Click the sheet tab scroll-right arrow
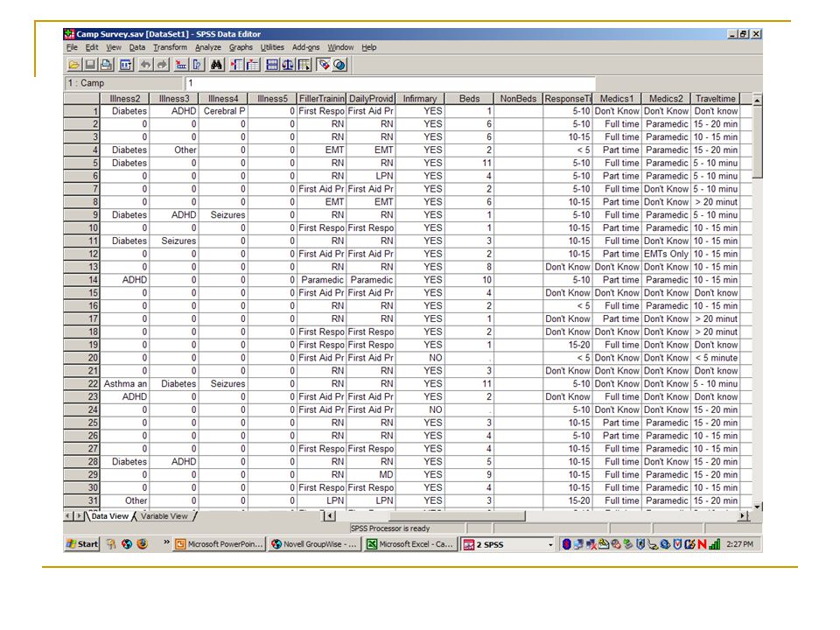The width and height of the screenshot is (840, 630). (79, 516)
